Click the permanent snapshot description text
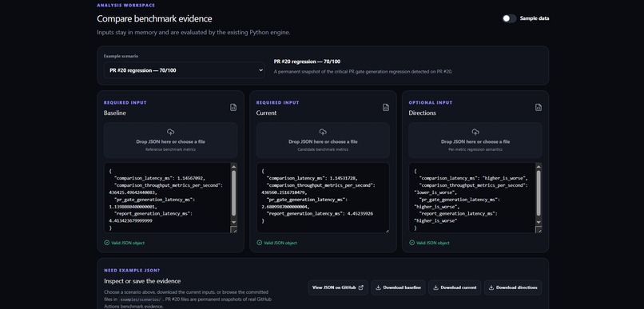This screenshot has height=309, width=644. click(363, 71)
